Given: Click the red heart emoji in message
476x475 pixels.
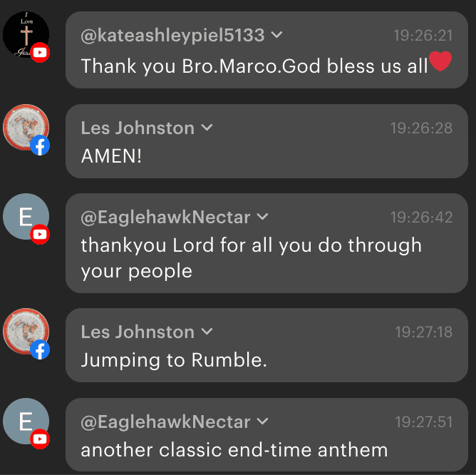Looking at the screenshot, I should click(441, 63).
